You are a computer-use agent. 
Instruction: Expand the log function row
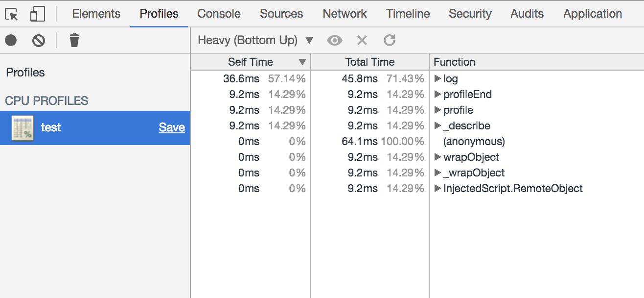[438, 78]
